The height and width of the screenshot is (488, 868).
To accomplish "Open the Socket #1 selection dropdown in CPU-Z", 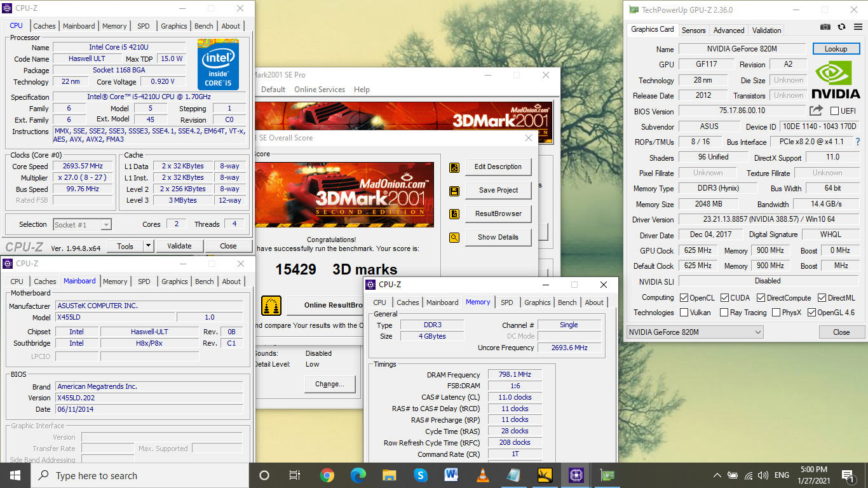I will [x=82, y=224].
